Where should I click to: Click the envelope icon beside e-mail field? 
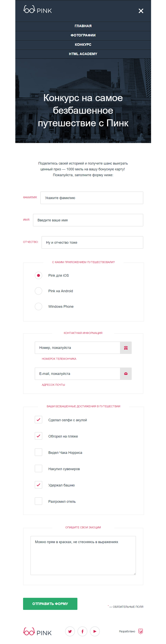click(x=126, y=374)
